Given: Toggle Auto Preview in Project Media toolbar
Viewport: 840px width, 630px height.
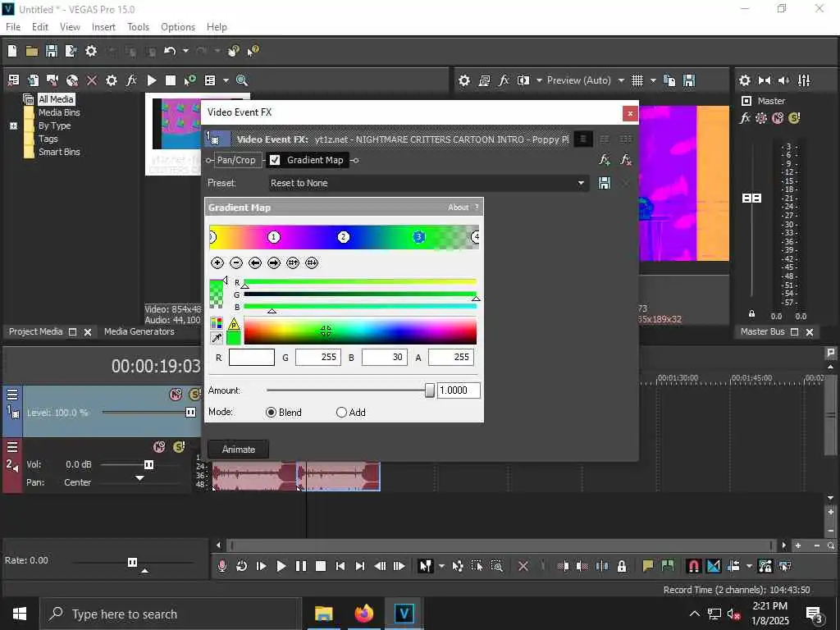Looking at the screenshot, I should click(190, 80).
